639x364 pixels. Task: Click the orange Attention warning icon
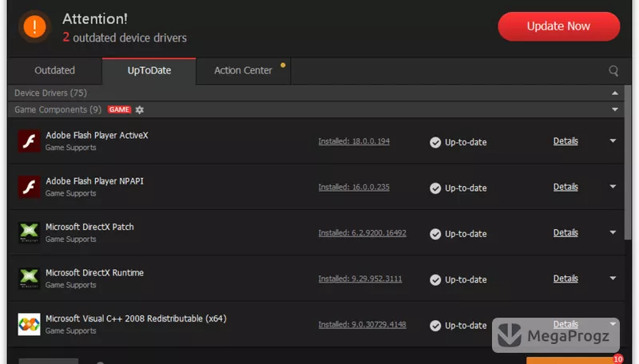coord(34,26)
